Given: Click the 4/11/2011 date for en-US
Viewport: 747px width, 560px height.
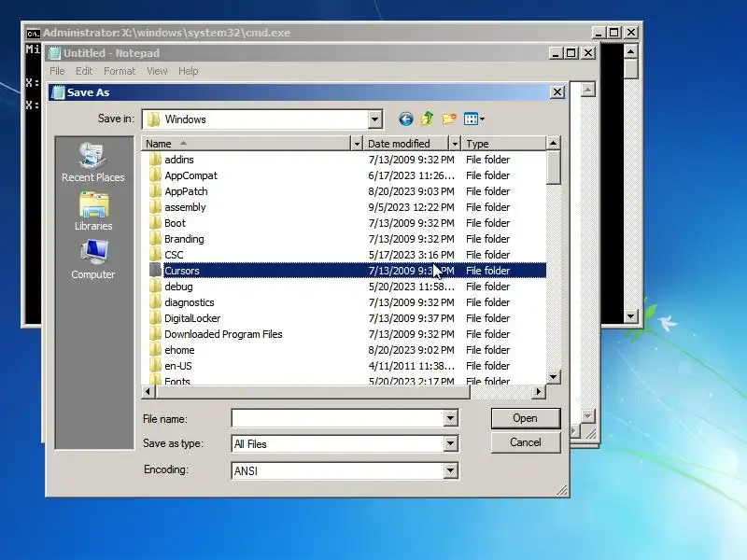Looking at the screenshot, I should (x=411, y=366).
